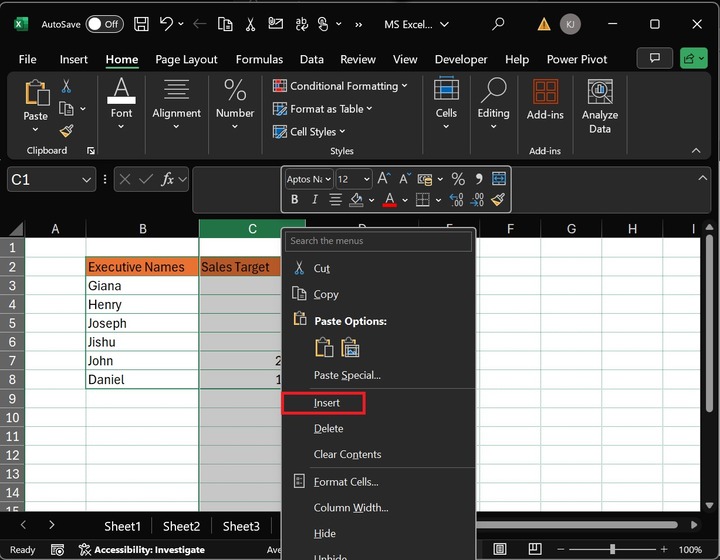Click the Search the menus field

tap(378, 241)
